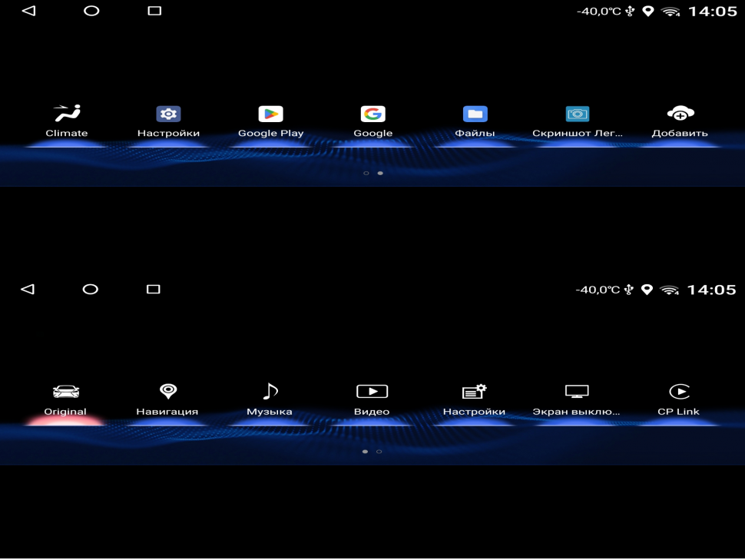Open the Видео video player
This screenshot has height=560, width=745.
point(372,391)
